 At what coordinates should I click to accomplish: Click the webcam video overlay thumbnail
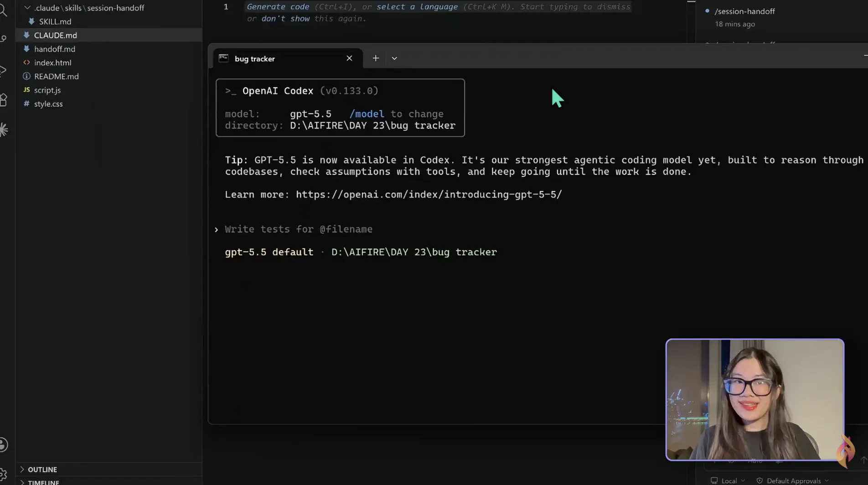[x=755, y=400]
